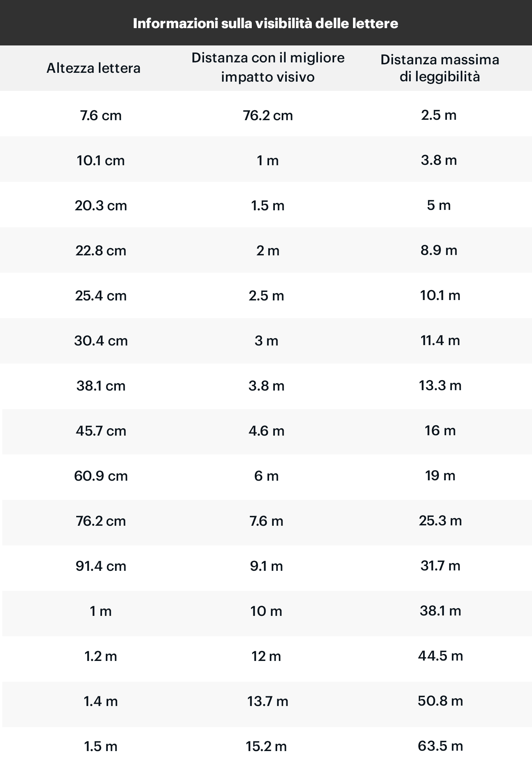The image size is (532, 758).
Task: Click the 63.5 m maximum legibility value
Action: click(440, 746)
